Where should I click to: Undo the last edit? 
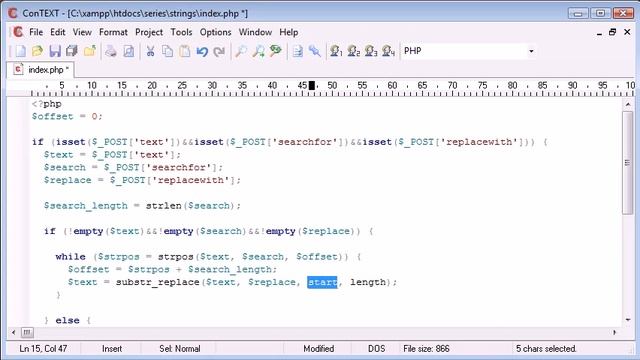click(202, 51)
